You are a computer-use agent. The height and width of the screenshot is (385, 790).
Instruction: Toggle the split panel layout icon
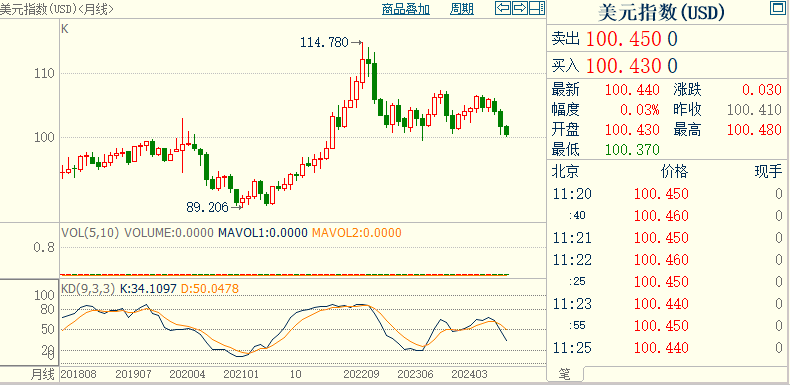537,8
